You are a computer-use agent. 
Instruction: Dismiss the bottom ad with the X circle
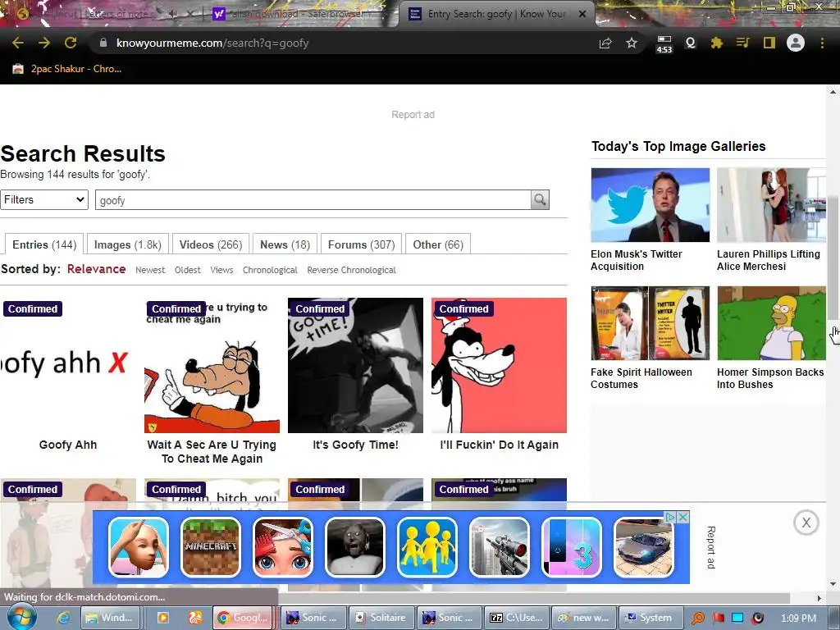click(x=806, y=523)
